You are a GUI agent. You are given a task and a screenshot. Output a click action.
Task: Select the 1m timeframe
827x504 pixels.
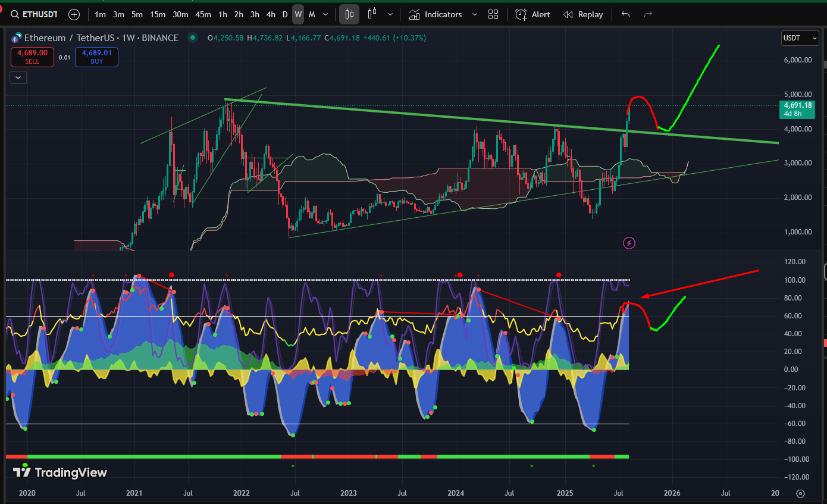click(x=101, y=14)
